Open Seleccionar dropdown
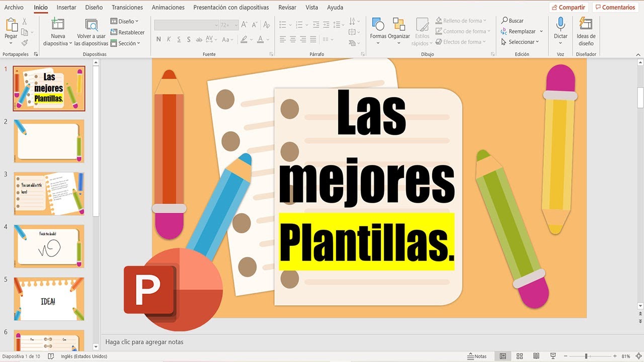Screen dimensions: 644x362 pyautogui.click(x=520, y=42)
